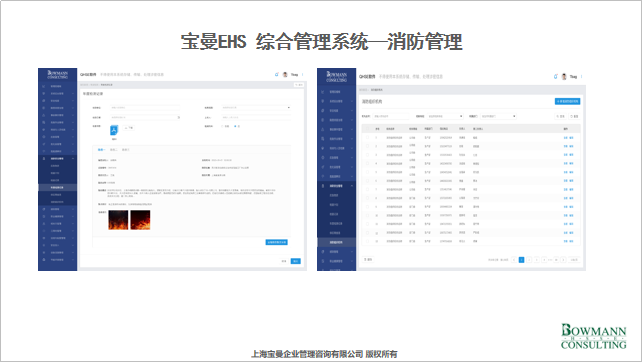The image size is (643, 362).
Task: Click the calendar icon in the date field
Action: click(178, 117)
